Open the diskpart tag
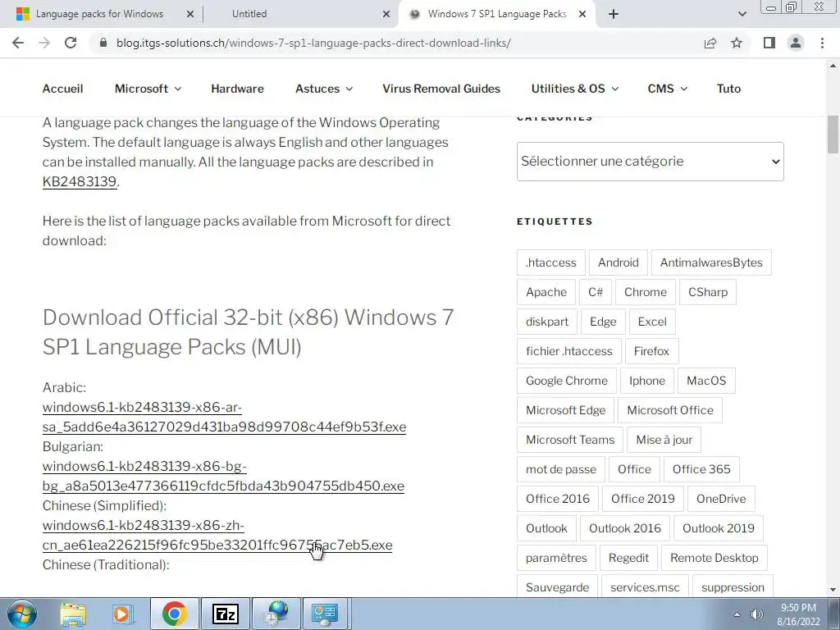 (x=547, y=322)
